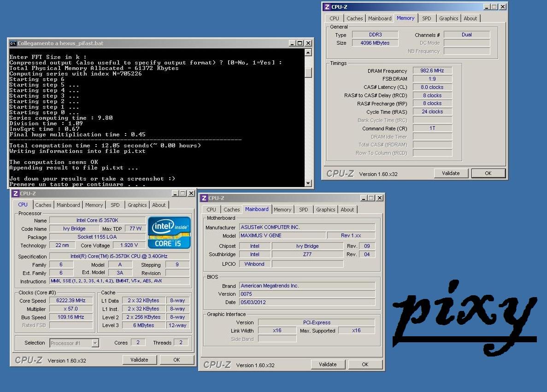
Task: Close the CPU-Z CPU window
Action: coord(191,193)
